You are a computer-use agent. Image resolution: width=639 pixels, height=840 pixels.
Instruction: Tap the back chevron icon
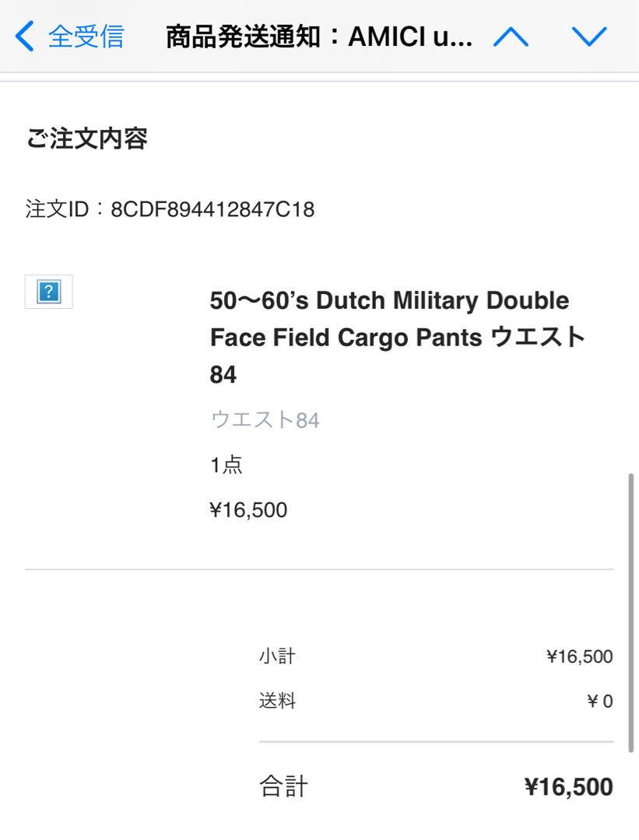tap(25, 36)
